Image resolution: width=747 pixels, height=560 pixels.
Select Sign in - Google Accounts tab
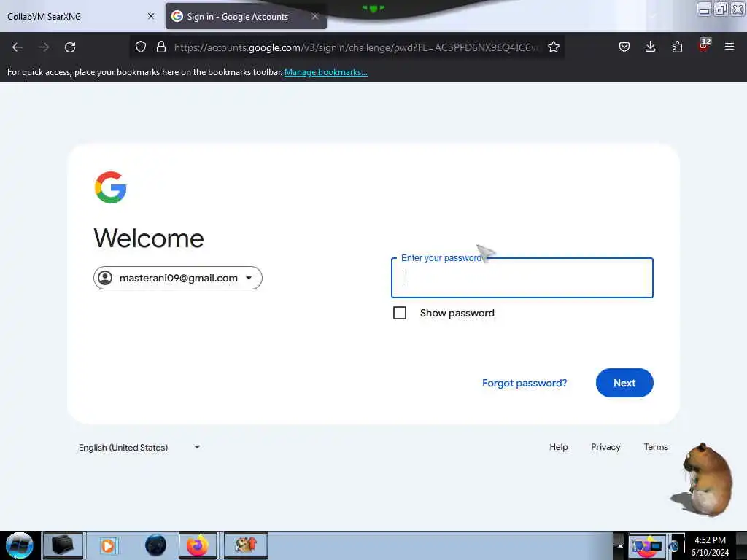point(246,16)
